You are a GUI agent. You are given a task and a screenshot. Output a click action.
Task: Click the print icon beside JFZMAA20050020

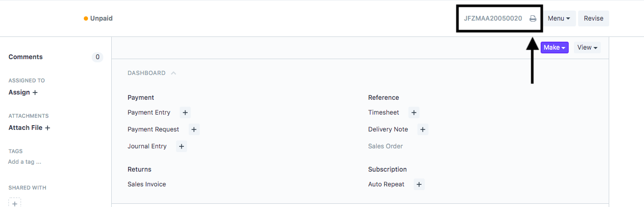pyautogui.click(x=533, y=18)
